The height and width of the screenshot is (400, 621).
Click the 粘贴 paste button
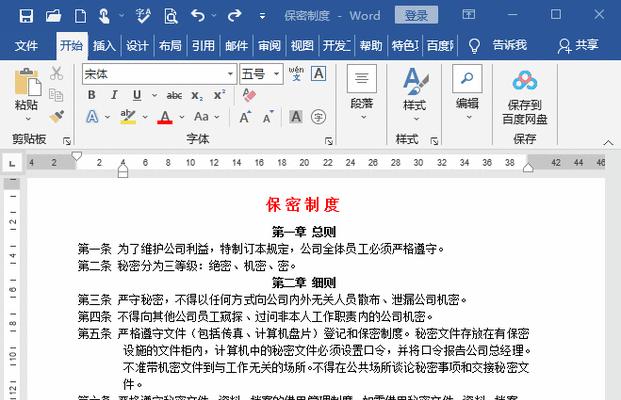click(27, 88)
